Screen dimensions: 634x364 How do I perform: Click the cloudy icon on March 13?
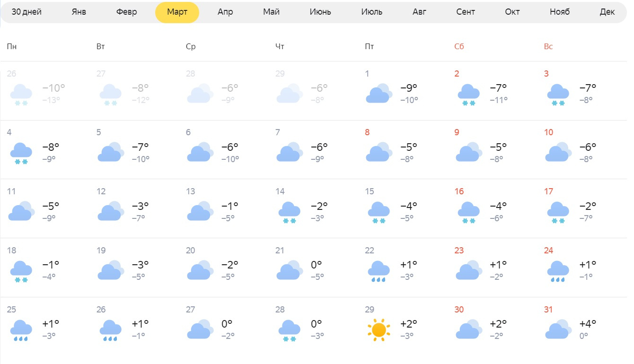tap(199, 211)
